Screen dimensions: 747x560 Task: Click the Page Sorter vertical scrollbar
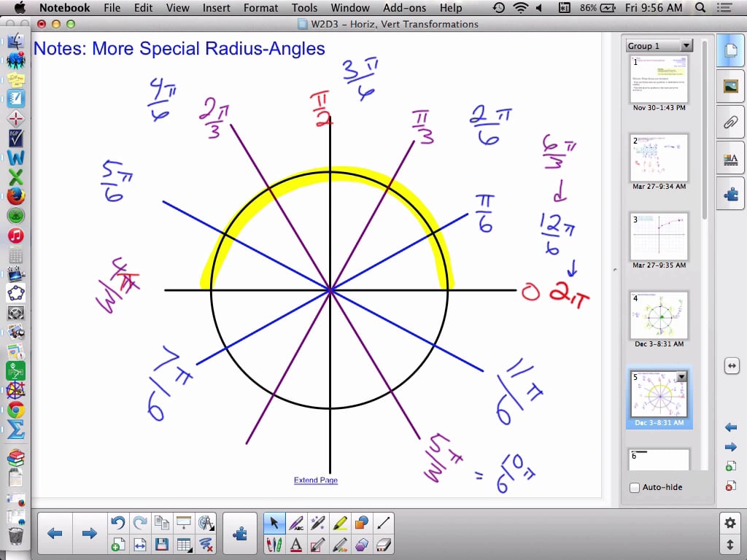[705, 130]
